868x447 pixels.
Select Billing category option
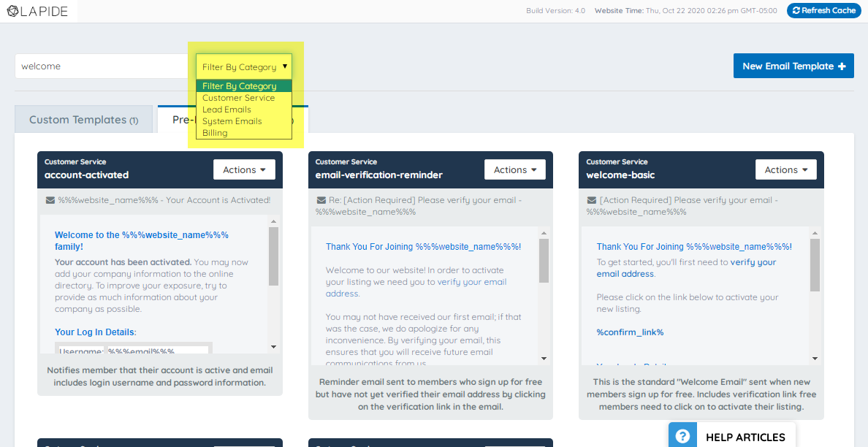pos(244,133)
